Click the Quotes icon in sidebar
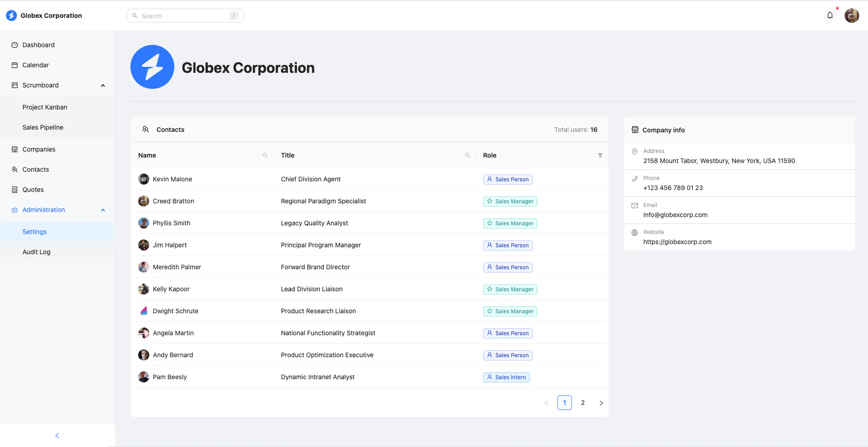Viewport: 868px width, 447px height. [x=14, y=190]
